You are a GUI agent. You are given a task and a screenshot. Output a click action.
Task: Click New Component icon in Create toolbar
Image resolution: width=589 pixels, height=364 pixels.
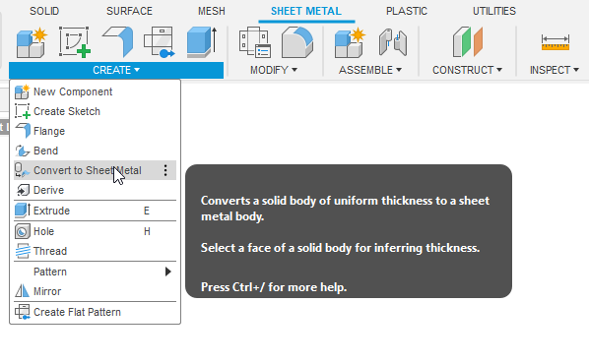tap(32, 42)
